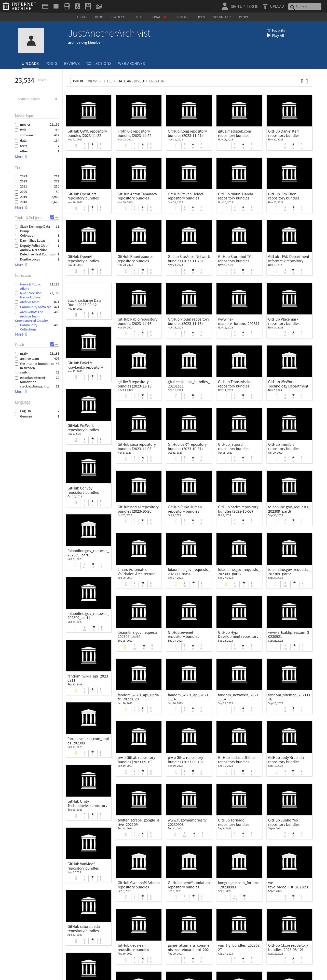Sort uploads by Creator
The image size is (327, 980).
click(x=156, y=81)
